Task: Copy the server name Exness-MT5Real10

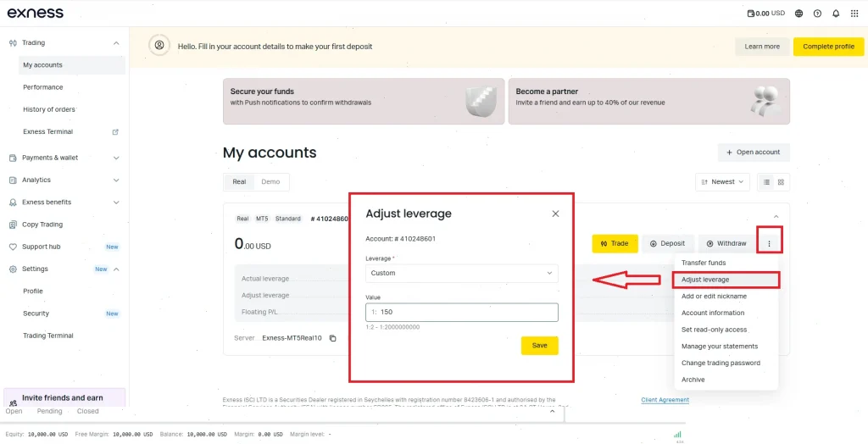Action: (x=333, y=338)
